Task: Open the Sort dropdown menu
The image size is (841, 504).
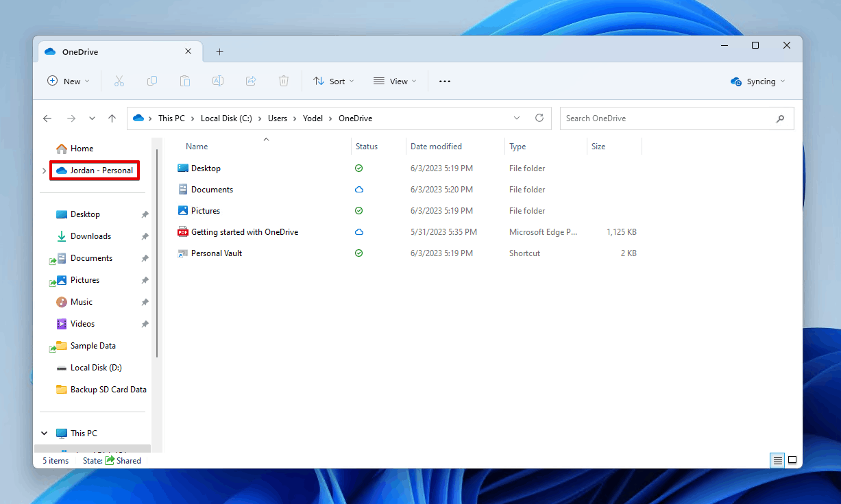Action: click(334, 81)
